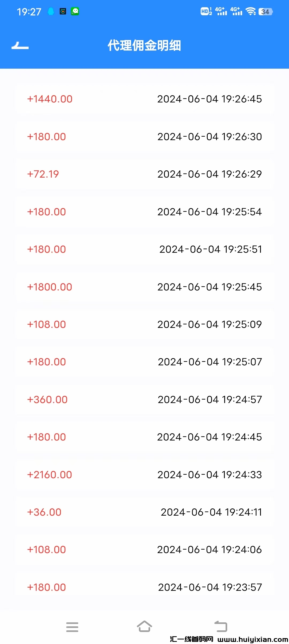289x644 pixels.
Task: Tap the +360.00 commission row
Action: (x=144, y=400)
